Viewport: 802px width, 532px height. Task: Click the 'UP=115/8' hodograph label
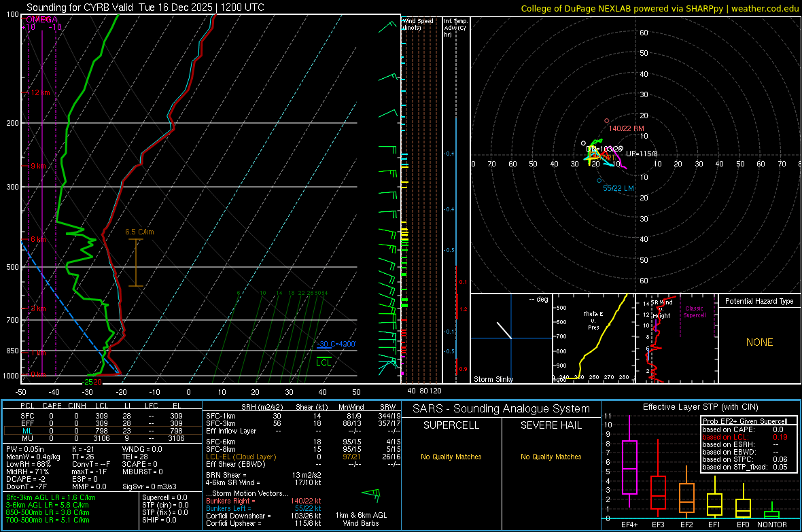coord(642,154)
